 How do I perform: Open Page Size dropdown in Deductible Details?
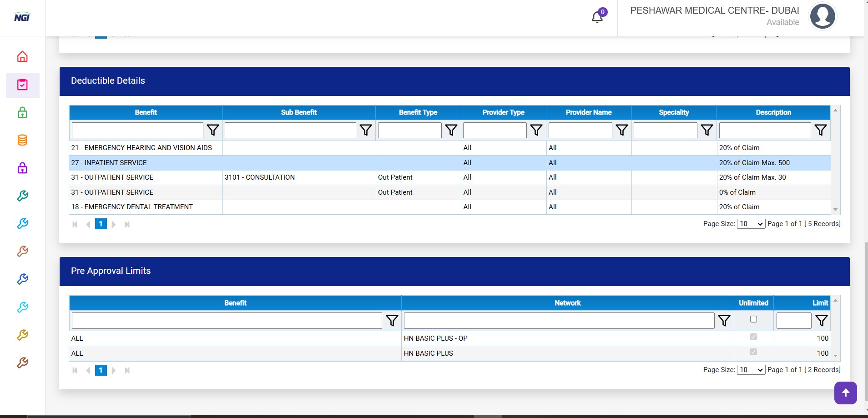(x=751, y=224)
